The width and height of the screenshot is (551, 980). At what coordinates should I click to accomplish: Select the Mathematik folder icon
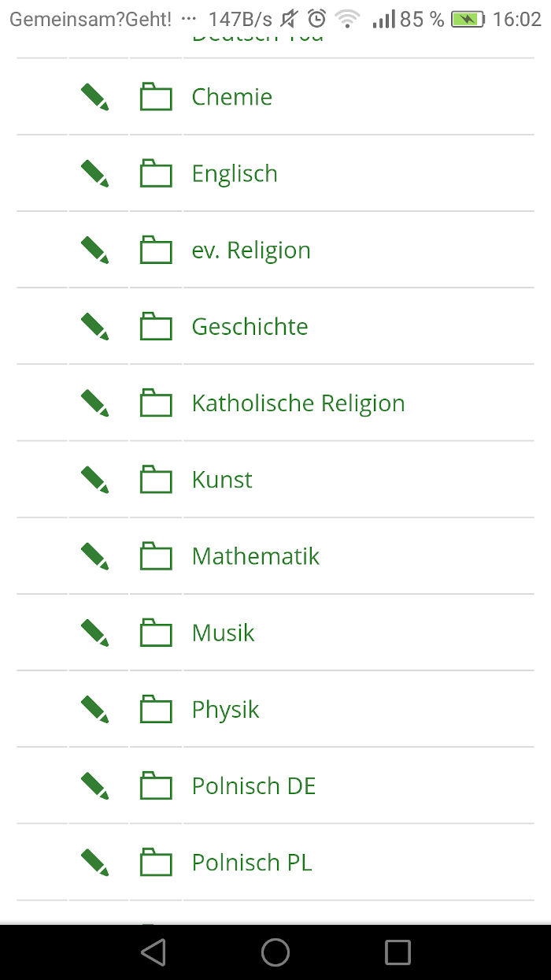[156, 556]
